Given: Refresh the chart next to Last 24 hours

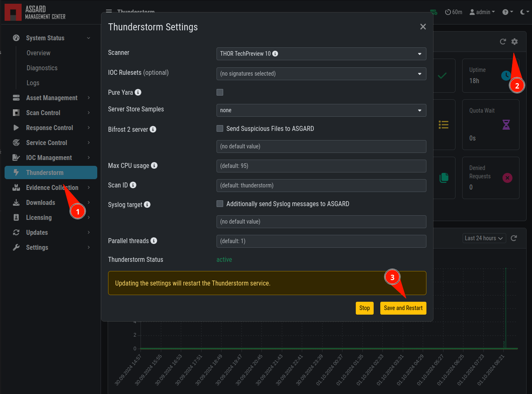Looking at the screenshot, I should (514, 238).
